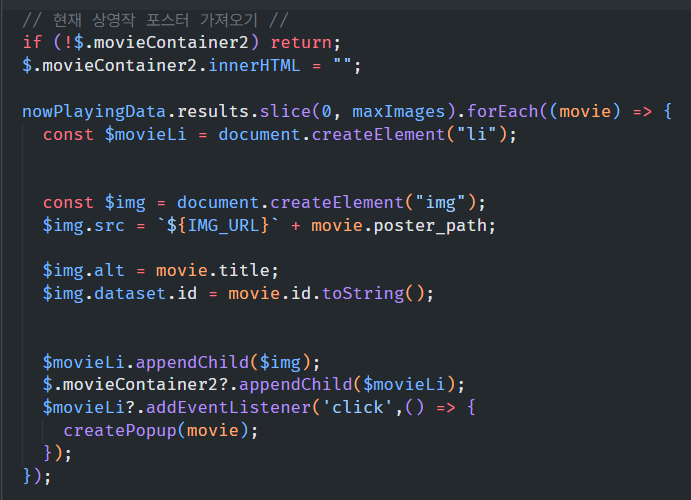Click 'poster_path' property
691x500 pixels.
(430, 226)
